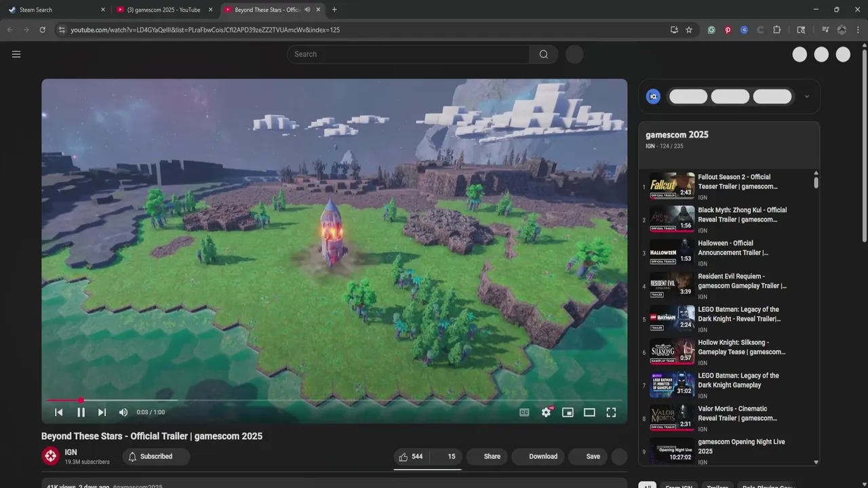
Task: Save the video to a playlist
Action: pos(588,457)
